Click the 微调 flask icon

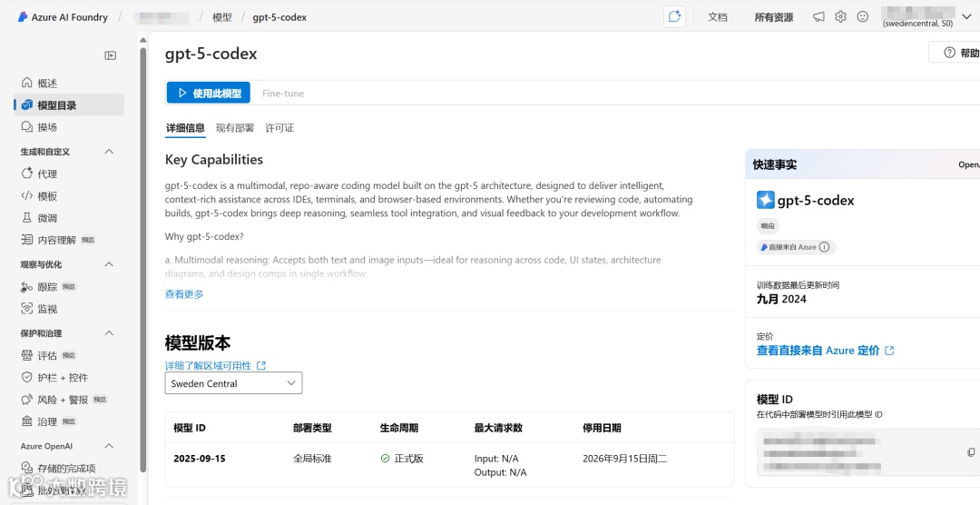pyautogui.click(x=27, y=217)
